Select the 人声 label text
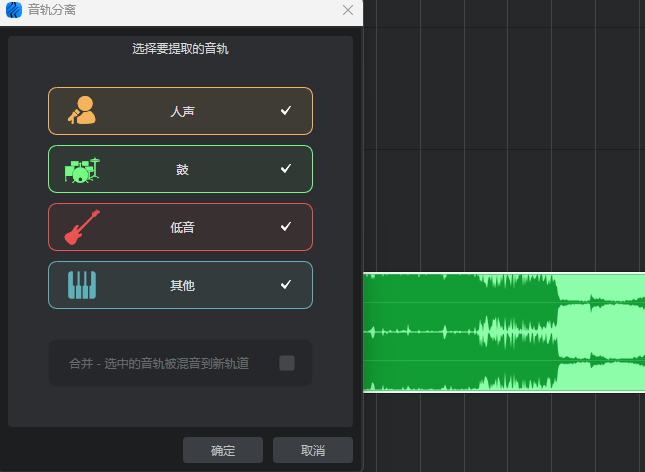The width and height of the screenshot is (645, 472). [x=182, y=111]
